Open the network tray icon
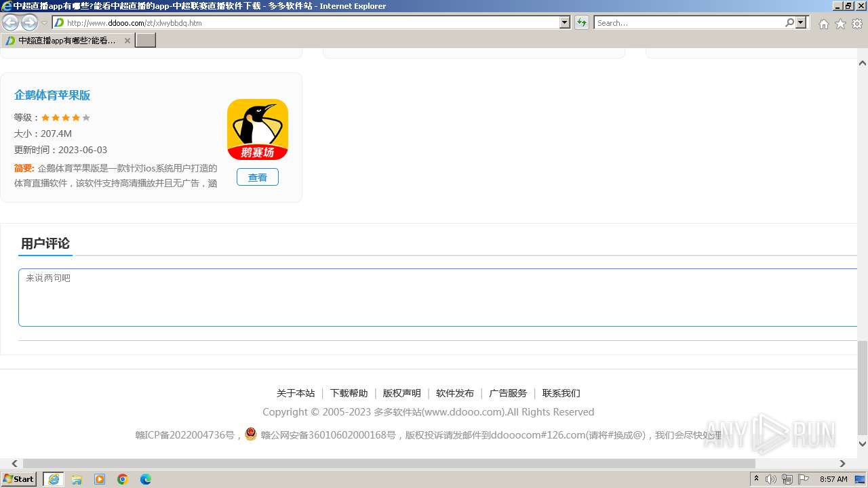 pyautogui.click(x=787, y=479)
